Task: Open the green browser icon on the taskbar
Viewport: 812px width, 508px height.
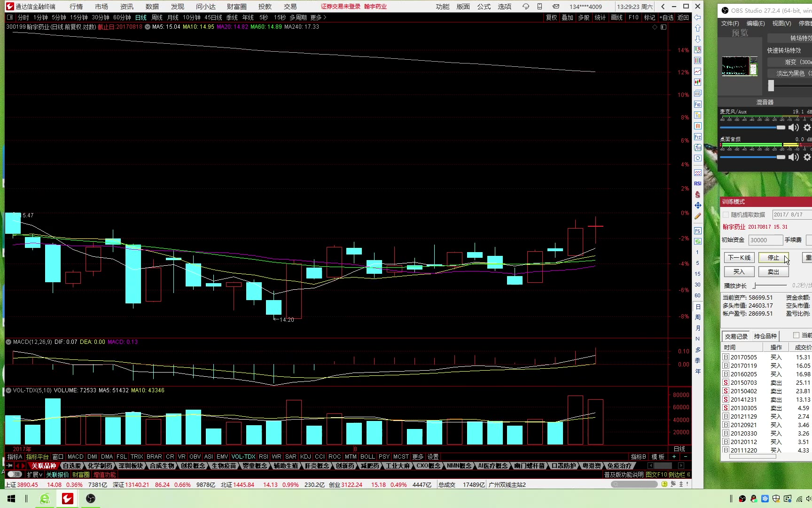Action: (x=45, y=499)
